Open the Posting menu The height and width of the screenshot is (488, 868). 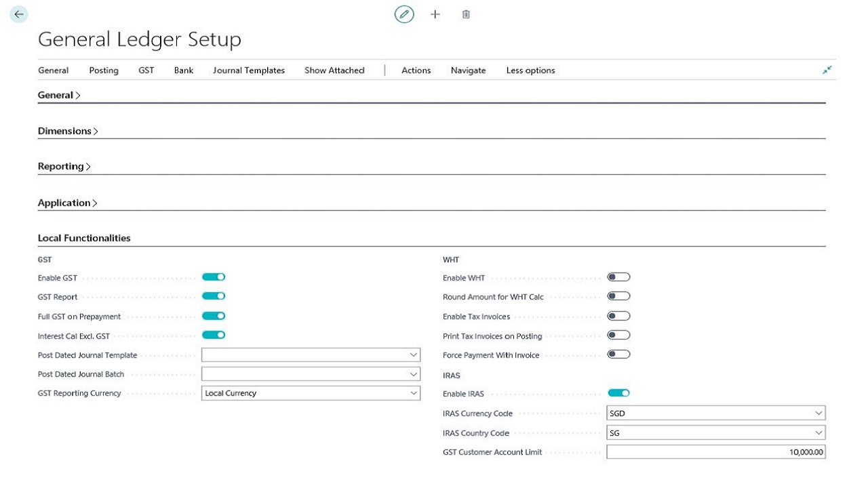(x=104, y=70)
